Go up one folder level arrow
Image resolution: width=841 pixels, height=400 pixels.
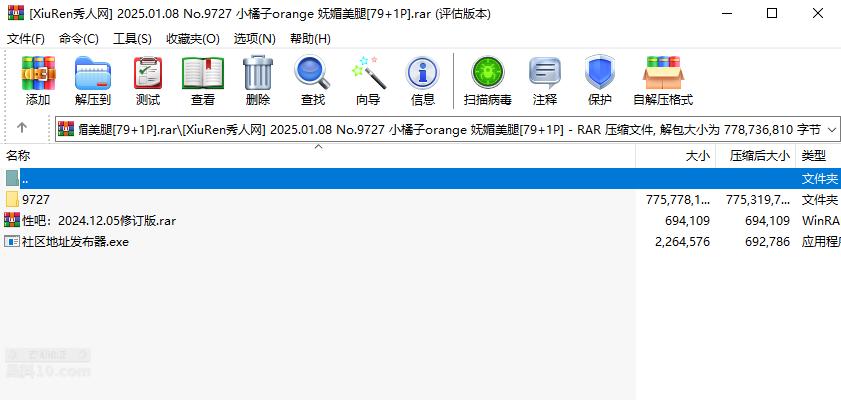pos(21,128)
